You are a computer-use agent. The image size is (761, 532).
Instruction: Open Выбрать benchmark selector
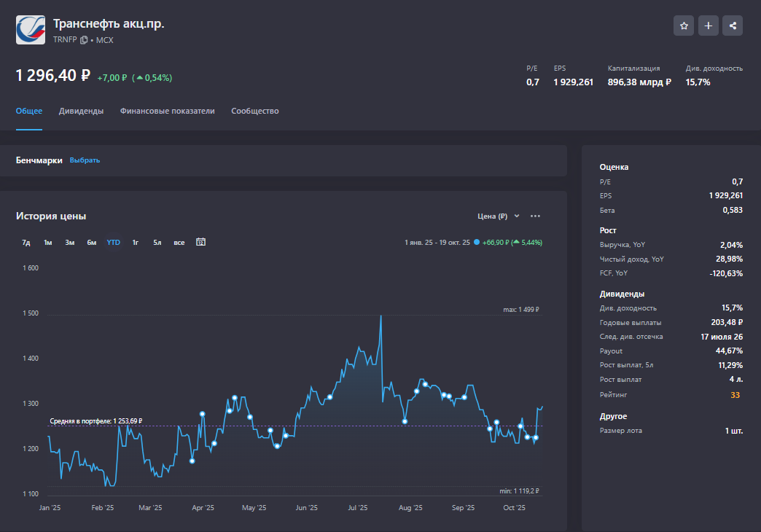point(85,160)
